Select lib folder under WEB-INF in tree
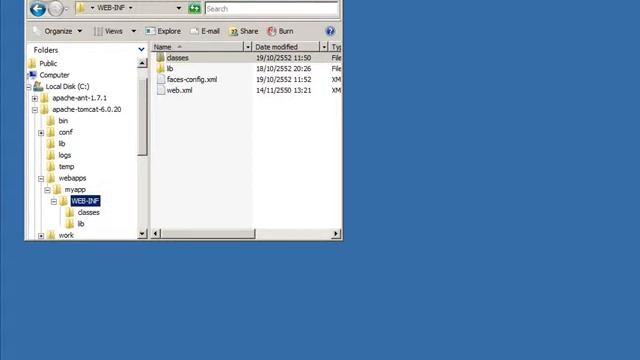Viewport: 640px width, 360px height. [x=81, y=224]
